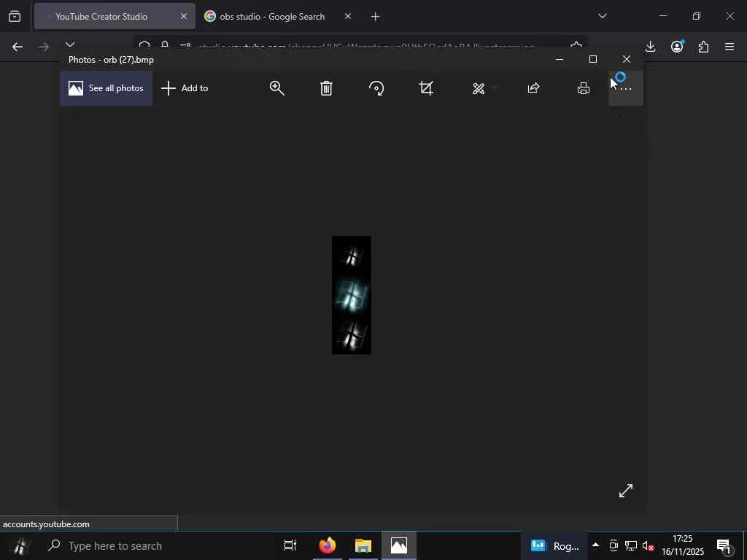Expand the list all tabs chevron
Screen dimensions: 747x560
coord(602,16)
